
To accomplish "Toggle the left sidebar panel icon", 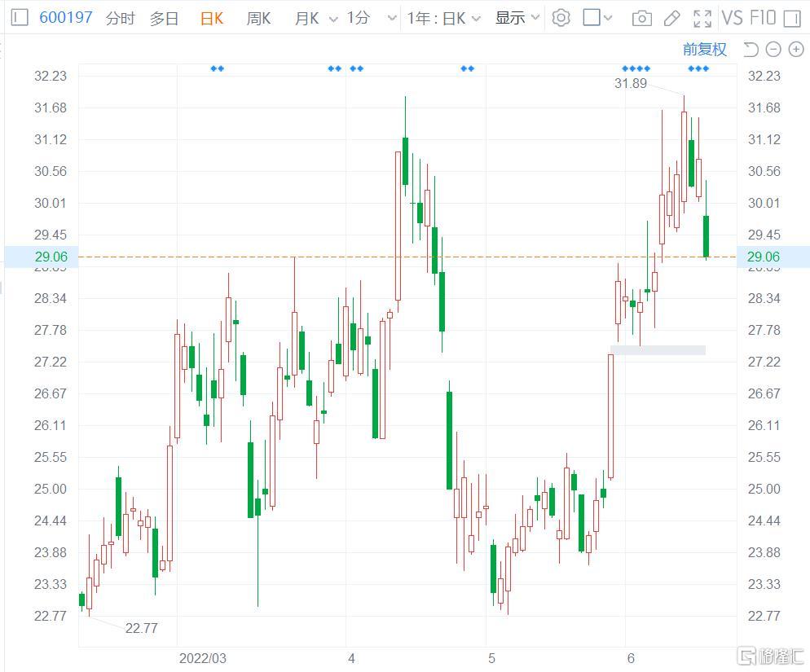I will (19, 18).
